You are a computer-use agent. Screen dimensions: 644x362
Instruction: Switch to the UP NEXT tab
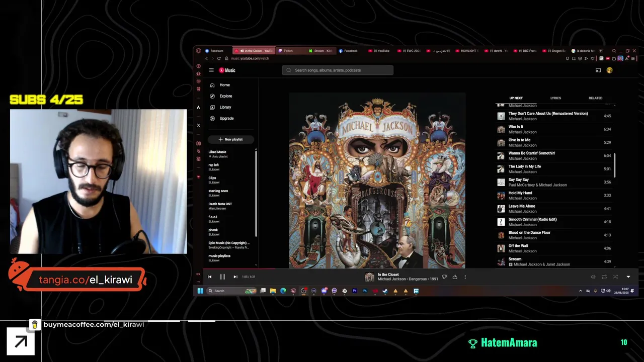pyautogui.click(x=516, y=98)
